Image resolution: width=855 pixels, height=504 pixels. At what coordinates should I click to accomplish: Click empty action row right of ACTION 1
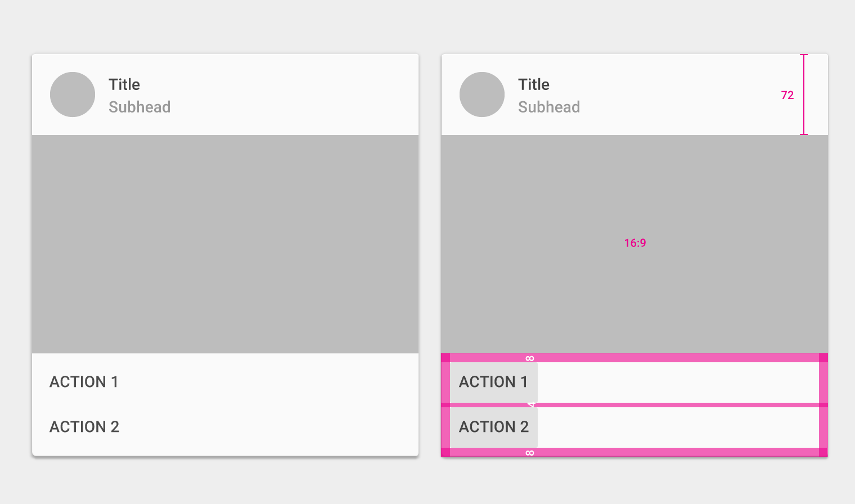[678, 382]
